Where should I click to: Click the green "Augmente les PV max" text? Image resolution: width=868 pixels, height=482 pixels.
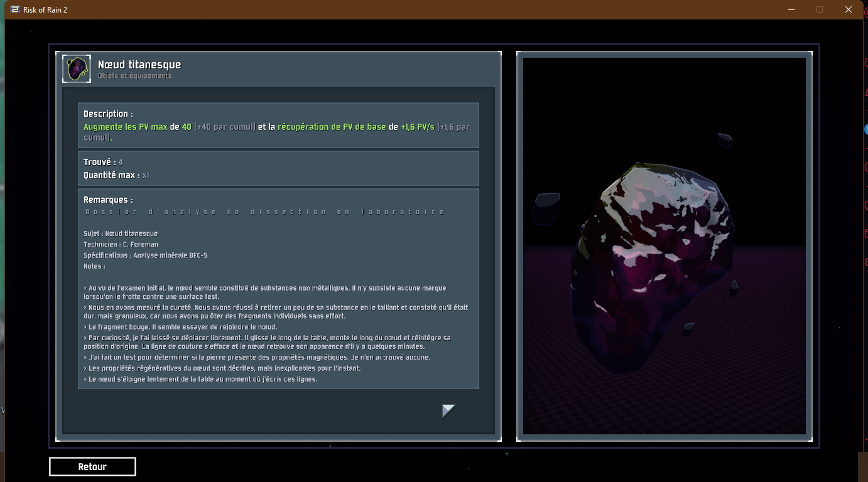[x=125, y=127]
